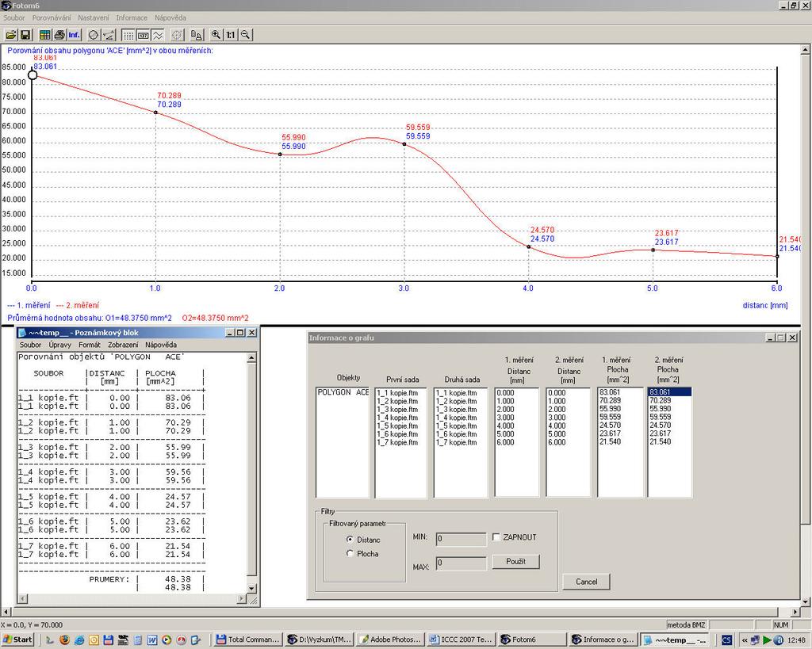Open the Start menu
The height and width of the screenshot is (649, 812).
point(17,639)
